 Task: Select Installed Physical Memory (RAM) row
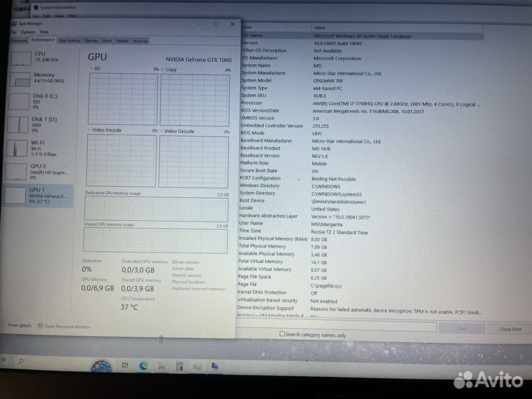[361, 239]
